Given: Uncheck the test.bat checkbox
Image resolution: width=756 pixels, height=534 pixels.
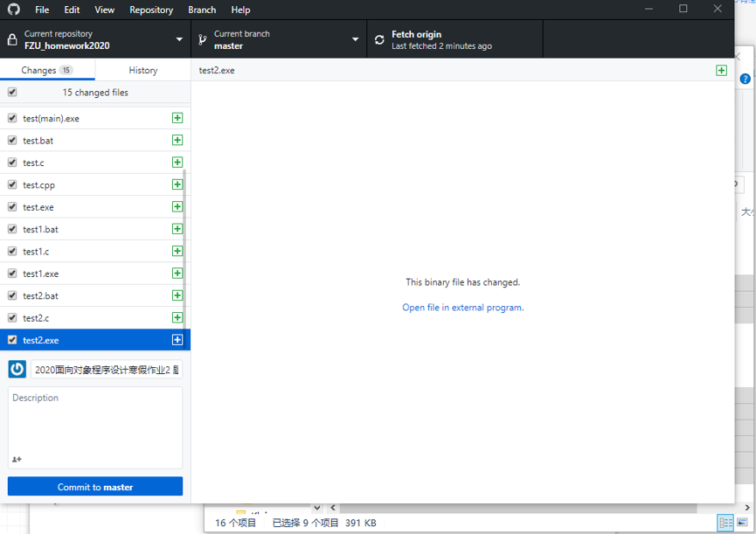Looking at the screenshot, I should 12,140.
